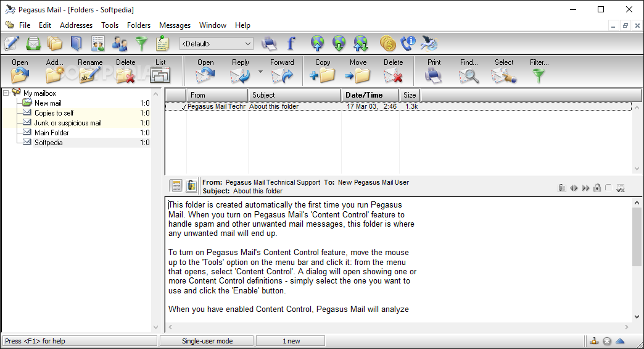This screenshot has width=644, height=349.
Task: Compose a new message with pencil icon
Action: (x=12, y=43)
